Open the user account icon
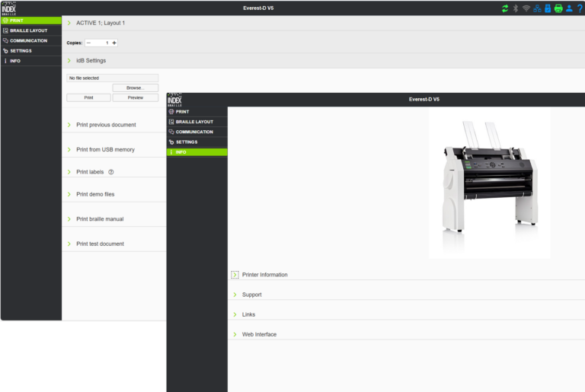Screen dimensions: 585x392 (569, 8)
